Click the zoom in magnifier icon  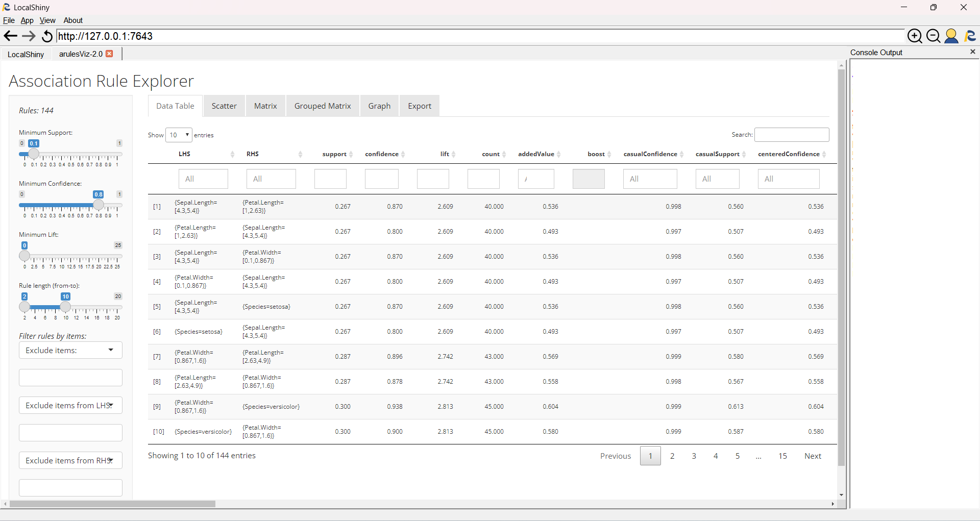915,36
